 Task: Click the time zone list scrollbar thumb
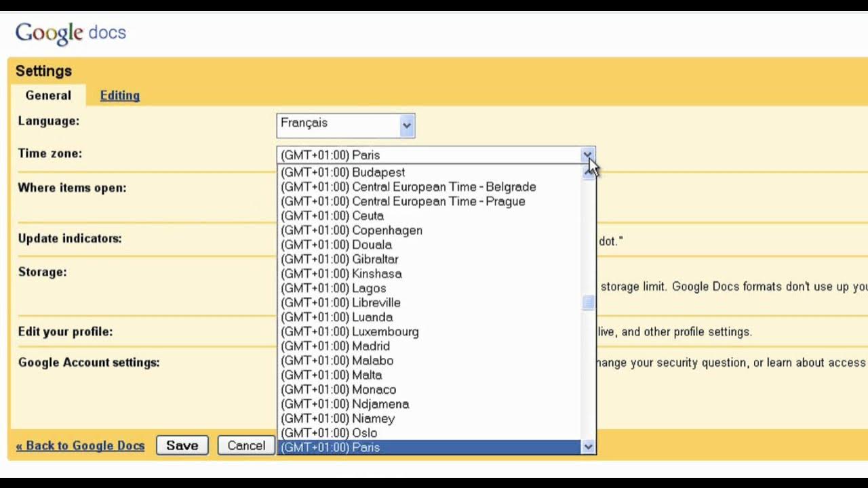pos(588,303)
